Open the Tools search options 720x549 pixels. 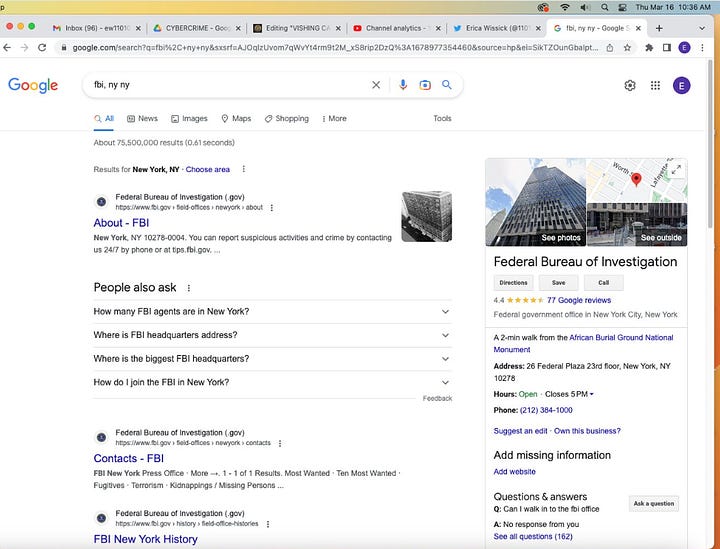click(442, 118)
